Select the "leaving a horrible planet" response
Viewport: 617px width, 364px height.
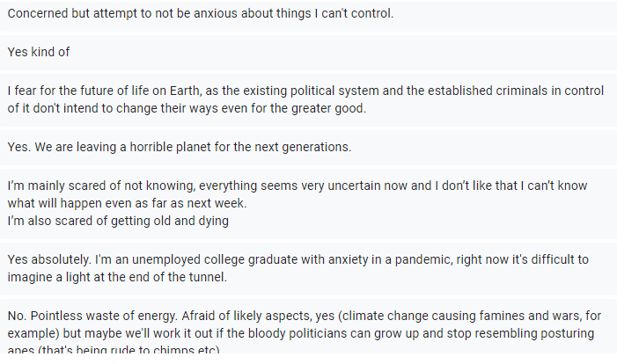180,147
